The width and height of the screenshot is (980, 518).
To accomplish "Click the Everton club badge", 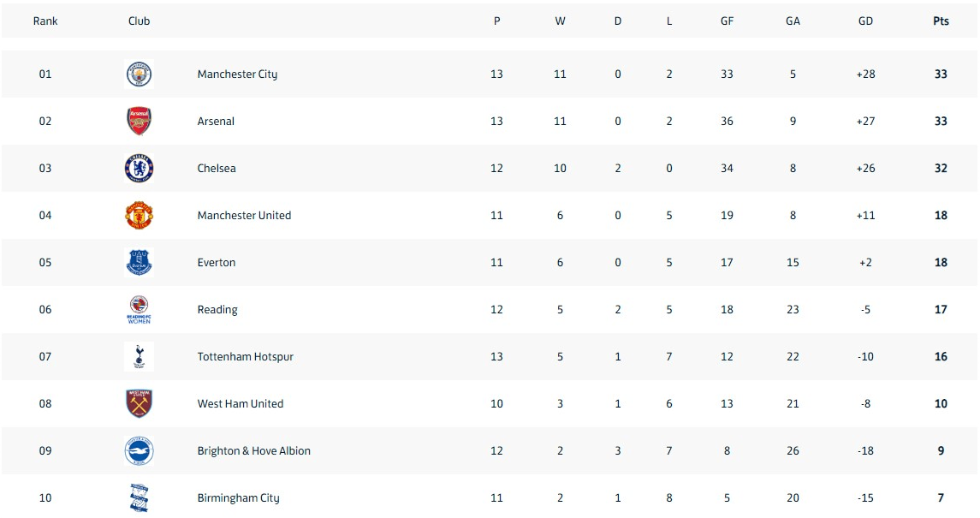I will [x=139, y=263].
